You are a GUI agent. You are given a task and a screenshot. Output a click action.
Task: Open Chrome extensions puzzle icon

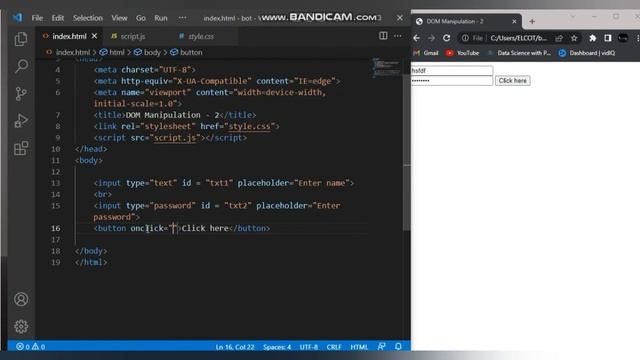[x=593, y=38]
